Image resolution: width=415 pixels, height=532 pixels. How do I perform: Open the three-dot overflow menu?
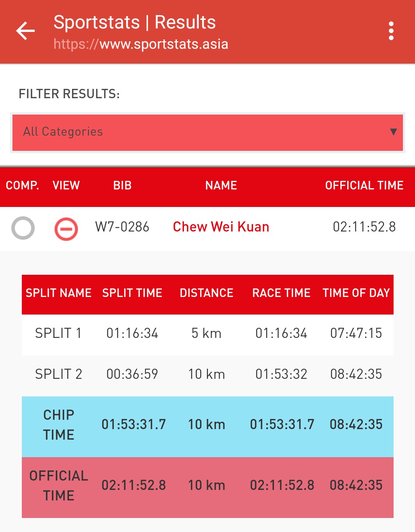point(391,31)
